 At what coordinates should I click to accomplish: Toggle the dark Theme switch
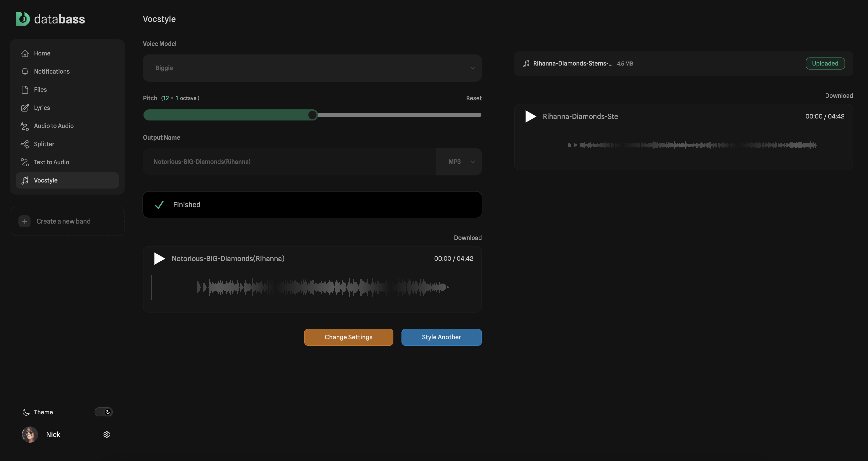[x=103, y=412]
